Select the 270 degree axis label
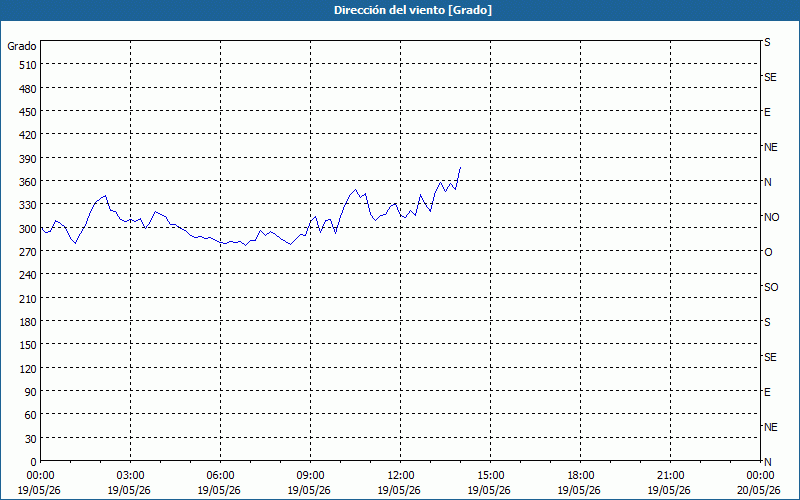Screen dimensions: 800x500 pyautogui.click(x=28, y=252)
